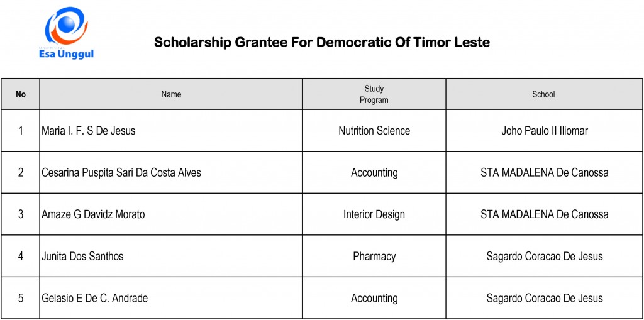644x320 pixels.
Task: Click row number 1 cell
Action: pos(21,131)
